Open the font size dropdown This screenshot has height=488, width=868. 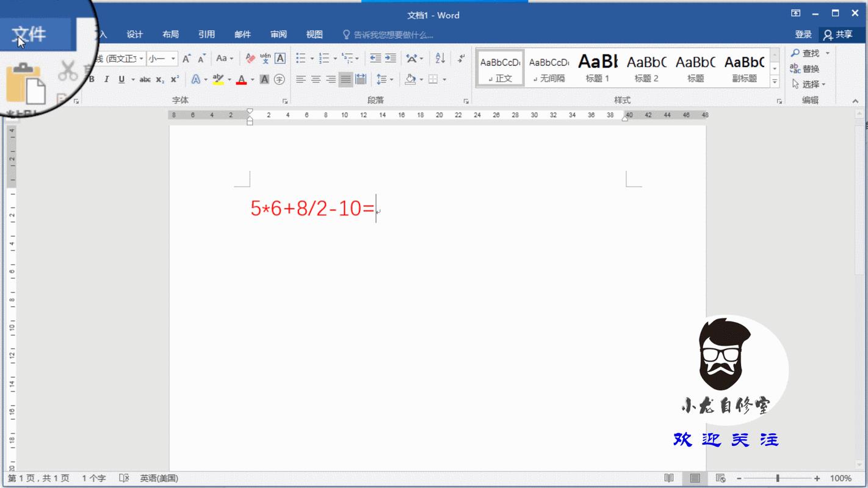pos(173,59)
